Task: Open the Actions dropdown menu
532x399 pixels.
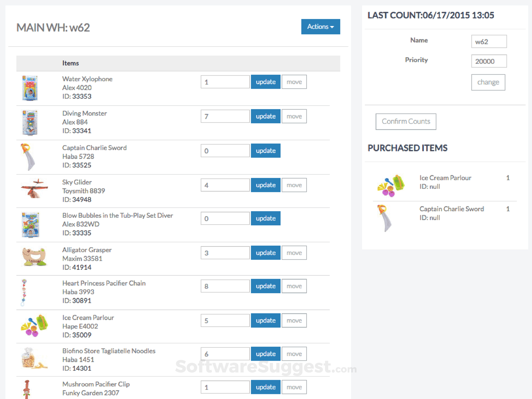Action: pos(320,27)
